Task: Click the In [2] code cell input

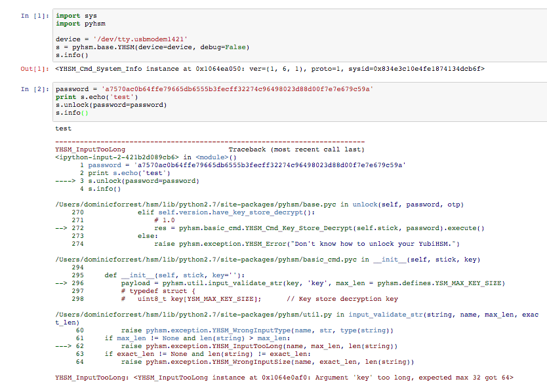Action: (x=300, y=102)
